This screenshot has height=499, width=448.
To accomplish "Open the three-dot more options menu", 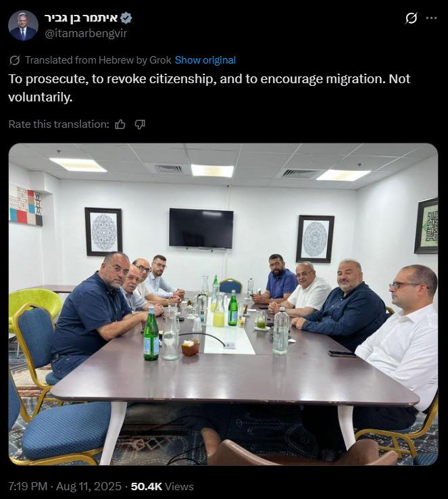I will (x=431, y=18).
